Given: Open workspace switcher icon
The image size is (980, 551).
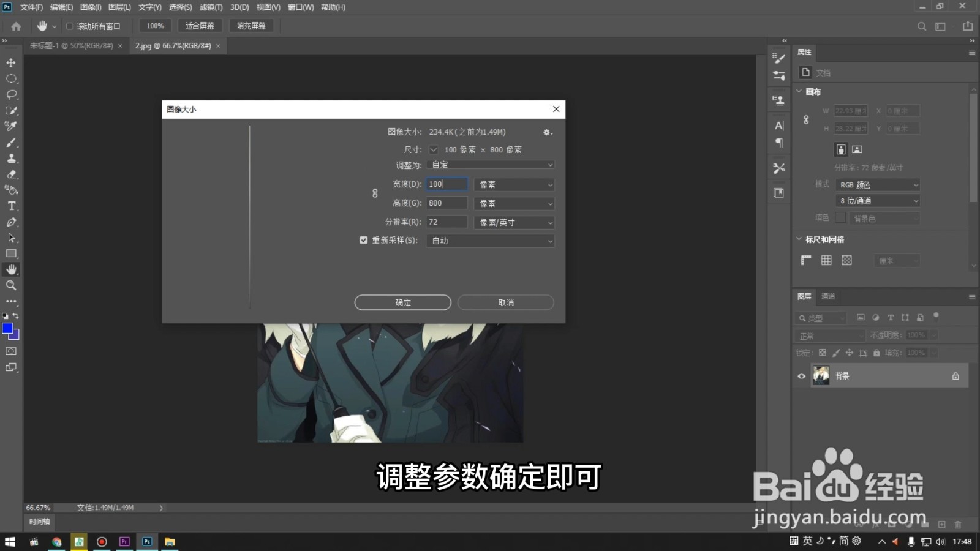Looking at the screenshot, I should (x=940, y=26).
